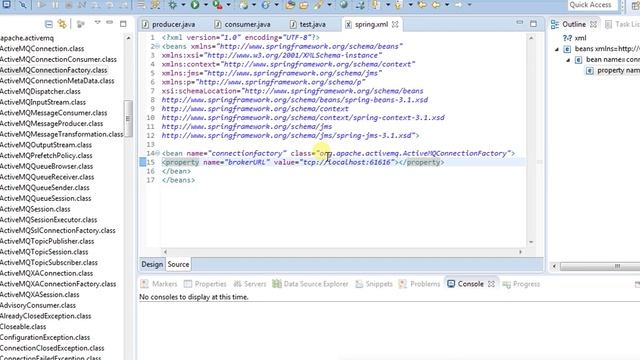Click the globe web browser toolbar icon
The width and height of the screenshot is (640, 360).
tap(344, 5)
